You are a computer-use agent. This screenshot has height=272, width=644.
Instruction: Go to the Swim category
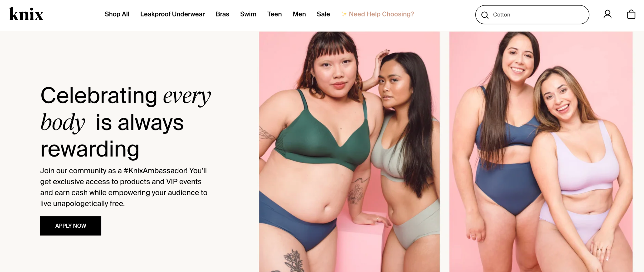tap(248, 14)
